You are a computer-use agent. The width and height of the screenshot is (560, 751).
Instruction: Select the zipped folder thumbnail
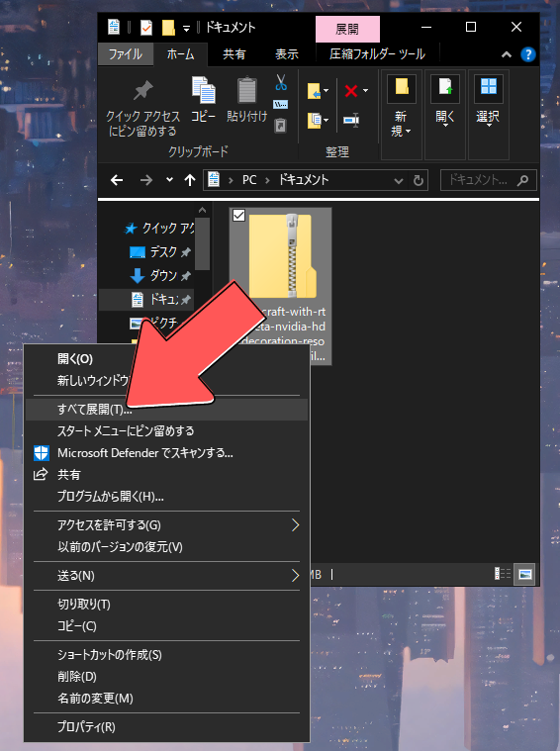point(282,256)
